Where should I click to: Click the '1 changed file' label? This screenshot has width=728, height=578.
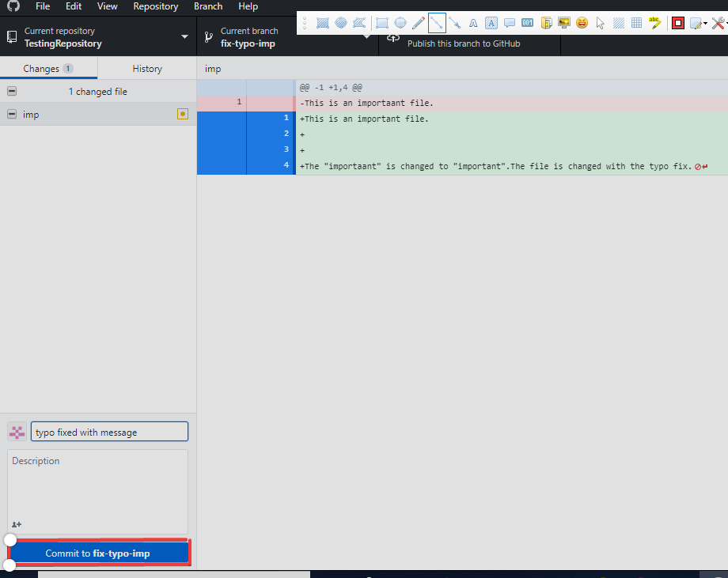(97, 92)
